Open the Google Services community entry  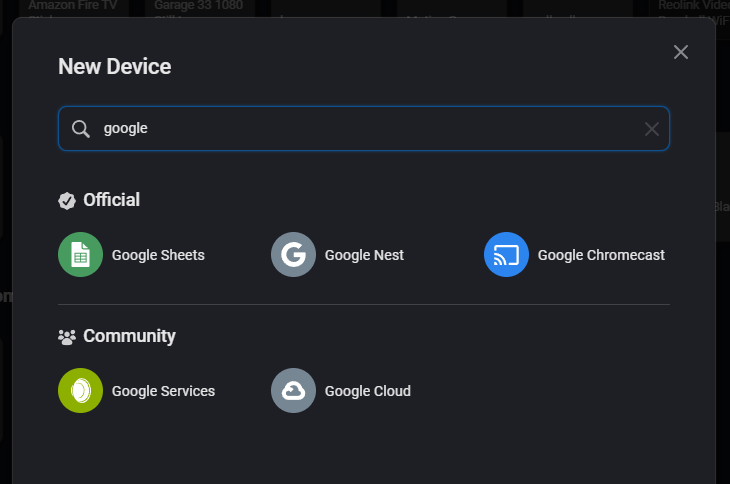(x=163, y=391)
